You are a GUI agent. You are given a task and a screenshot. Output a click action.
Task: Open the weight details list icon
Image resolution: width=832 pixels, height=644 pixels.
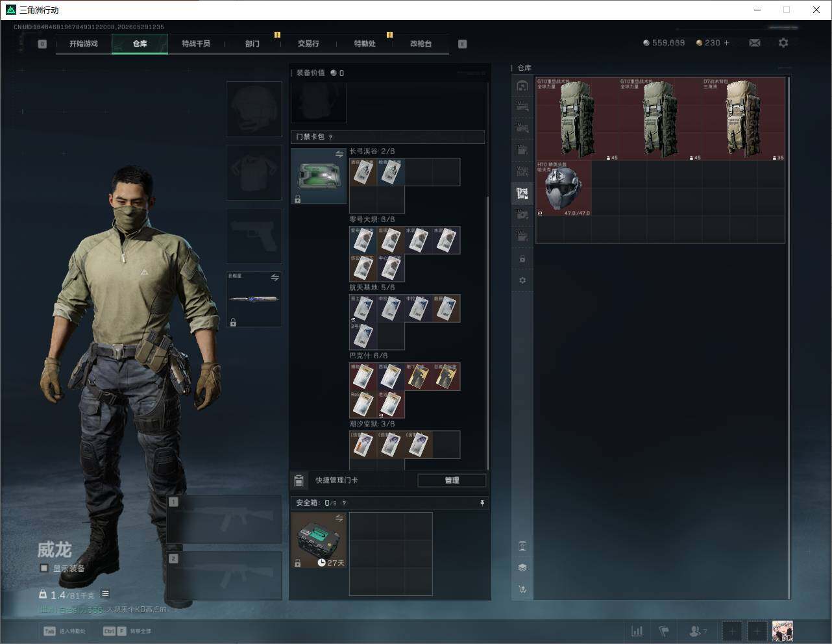[x=105, y=594]
